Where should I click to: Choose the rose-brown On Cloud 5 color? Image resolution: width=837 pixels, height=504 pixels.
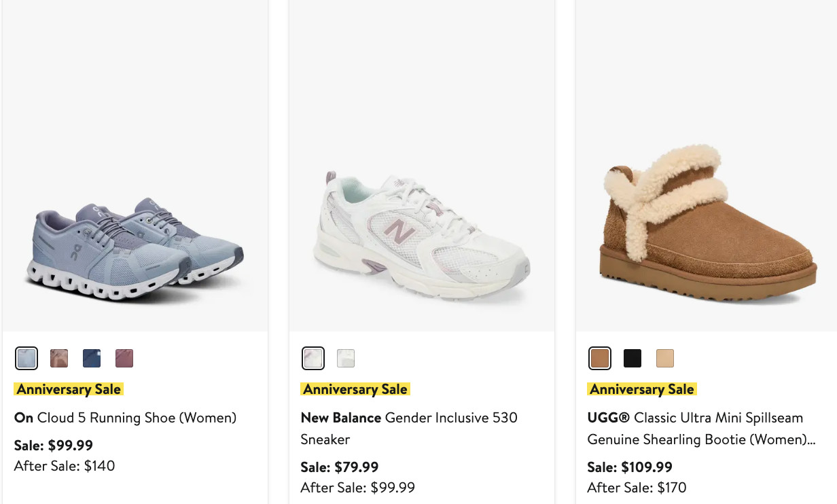59,358
